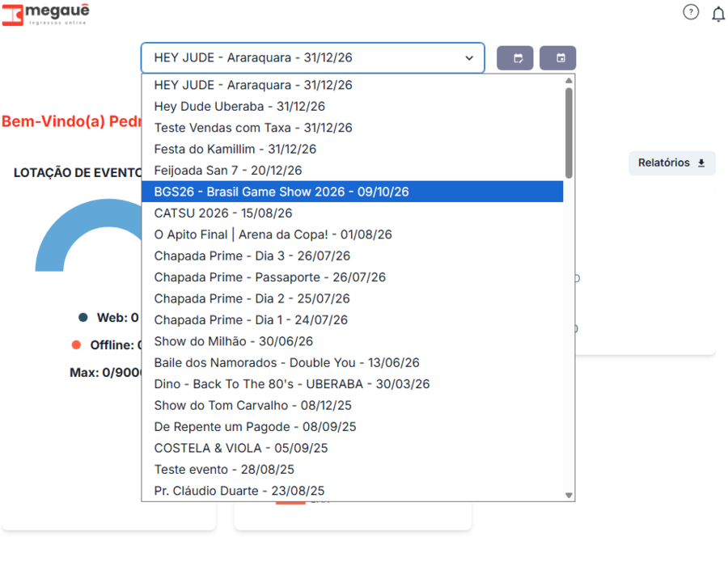Select Festa do Kamillim - 31/12/26

(353, 149)
